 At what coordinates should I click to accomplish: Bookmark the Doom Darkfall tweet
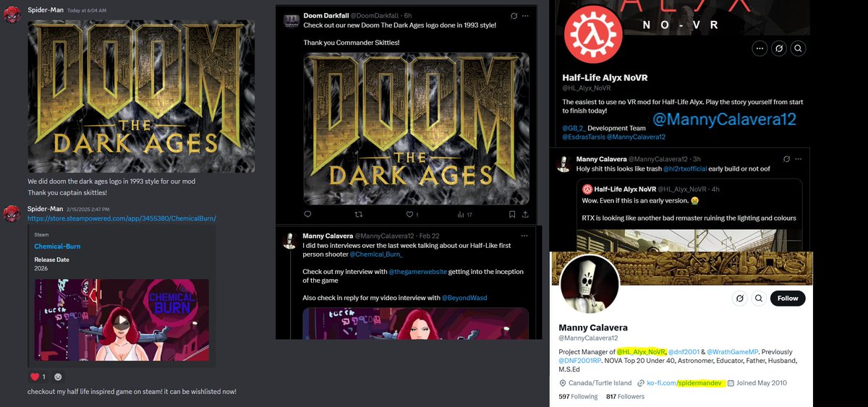point(513,214)
